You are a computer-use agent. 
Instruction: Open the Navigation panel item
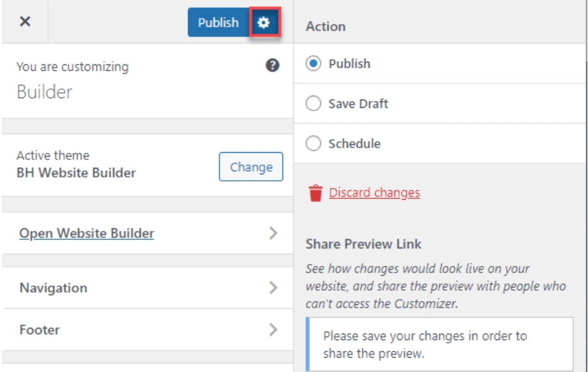(x=147, y=288)
